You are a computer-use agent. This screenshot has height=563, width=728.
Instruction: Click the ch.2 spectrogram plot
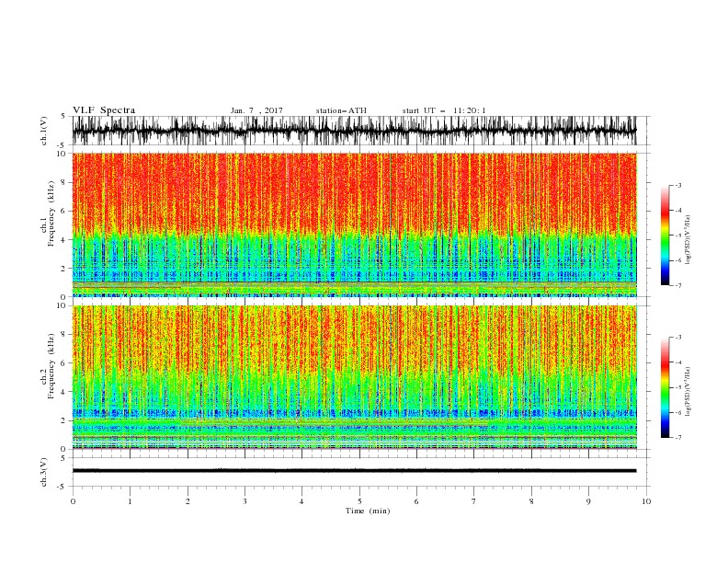pyautogui.click(x=354, y=377)
